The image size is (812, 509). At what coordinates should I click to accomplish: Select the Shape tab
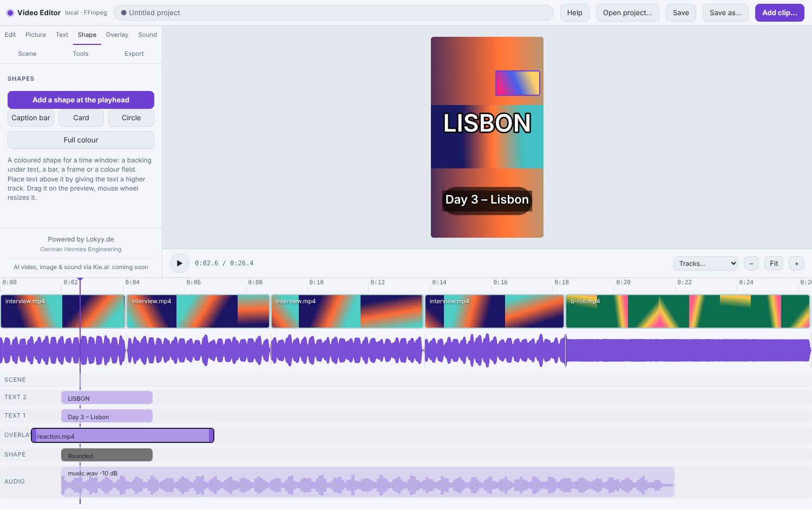[x=87, y=35]
